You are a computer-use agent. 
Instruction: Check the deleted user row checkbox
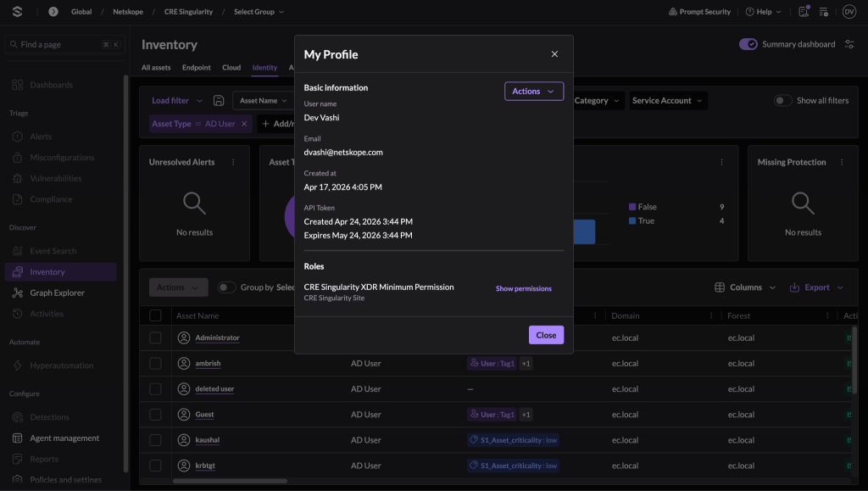156,389
